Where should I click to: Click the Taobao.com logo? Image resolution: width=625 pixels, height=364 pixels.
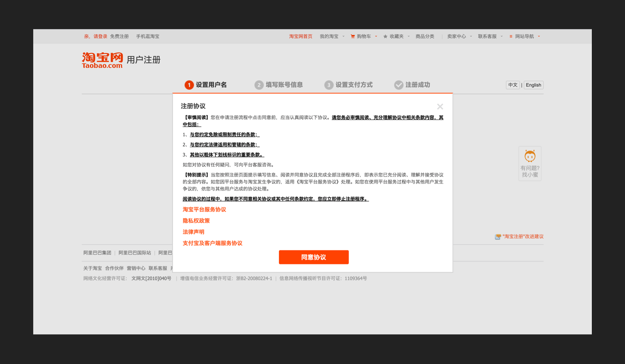click(102, 61)
